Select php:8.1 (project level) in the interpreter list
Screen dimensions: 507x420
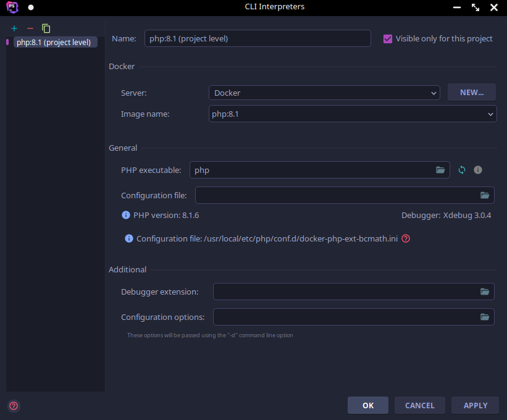point(55,43)
